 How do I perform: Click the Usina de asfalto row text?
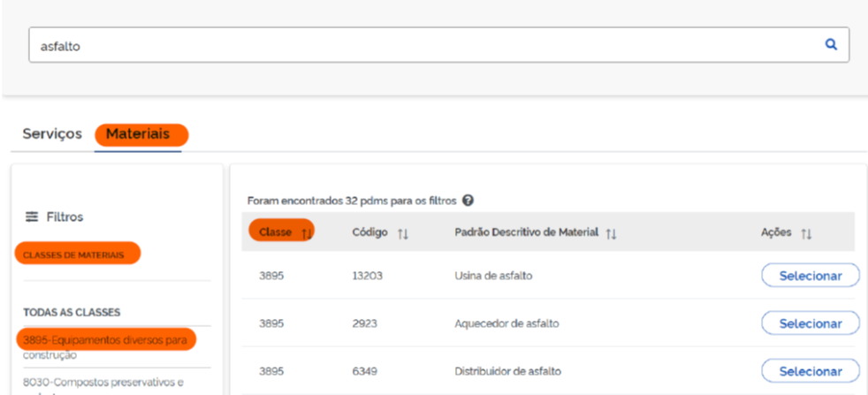tap(493, 276)
